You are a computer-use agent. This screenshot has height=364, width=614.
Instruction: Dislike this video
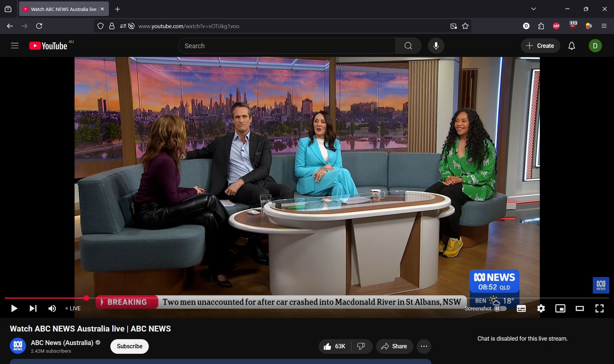361,346
